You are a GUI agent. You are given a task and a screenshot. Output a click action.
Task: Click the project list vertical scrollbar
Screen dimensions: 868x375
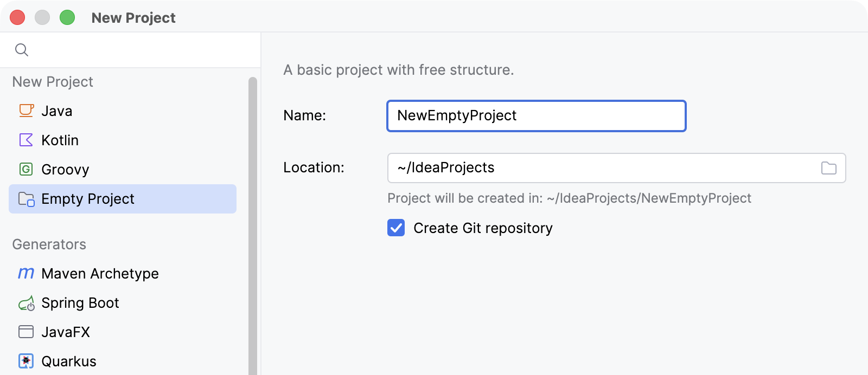253,225
